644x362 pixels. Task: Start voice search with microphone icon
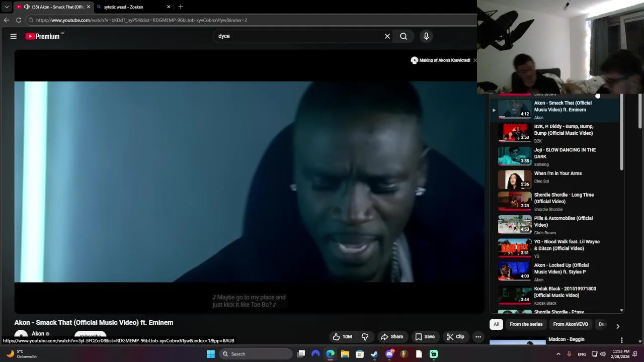pyautogui.click(x=426, y=36)
